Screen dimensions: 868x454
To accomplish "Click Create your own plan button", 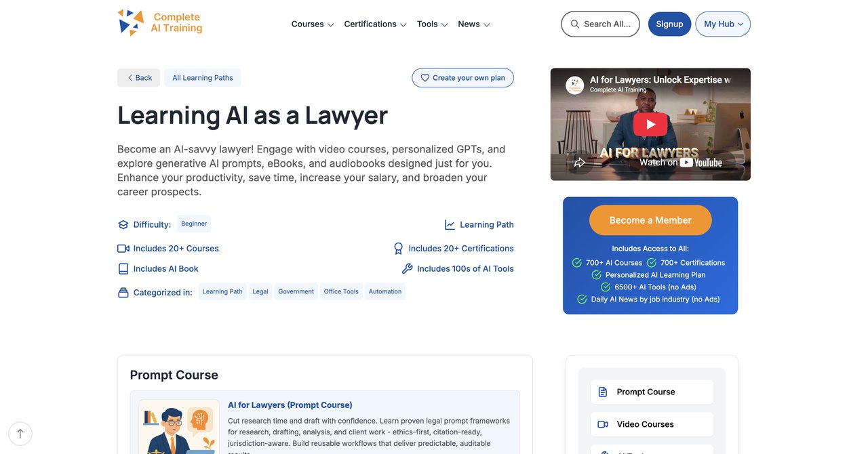I will tap(462, 78).
